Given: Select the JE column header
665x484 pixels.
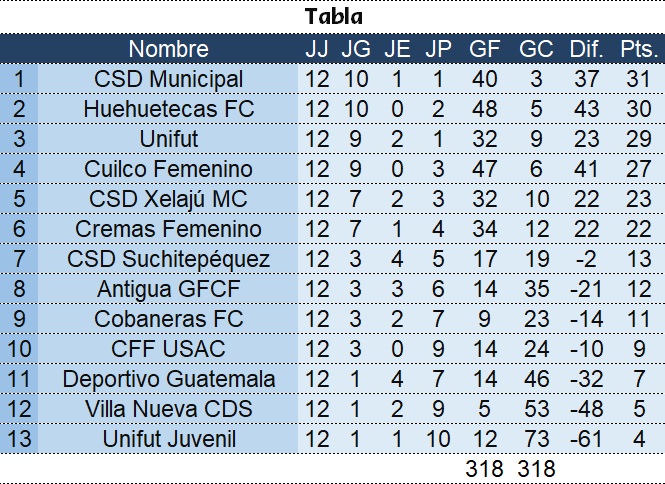Looking at the screenshot, I should (397, 48).
